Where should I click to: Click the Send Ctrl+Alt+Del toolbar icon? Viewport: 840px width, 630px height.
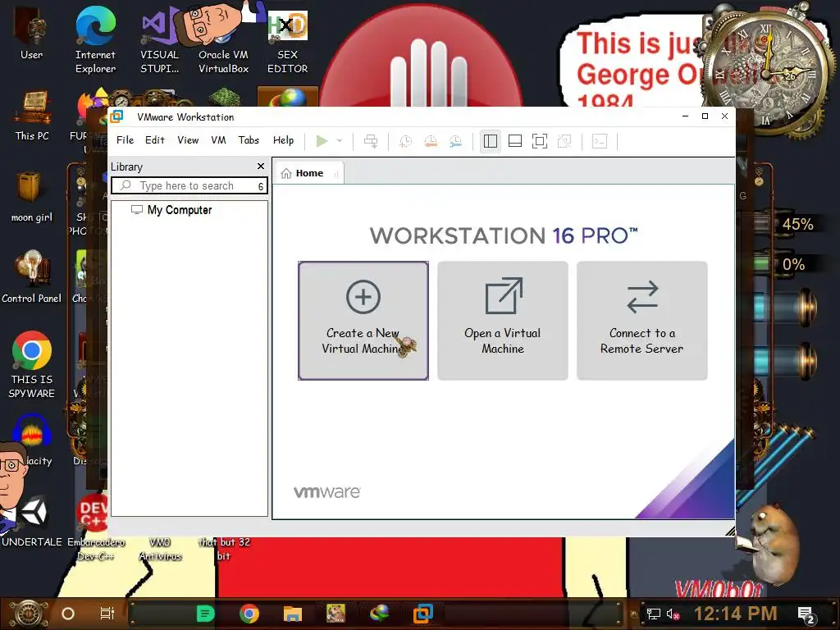coord(371,141)
